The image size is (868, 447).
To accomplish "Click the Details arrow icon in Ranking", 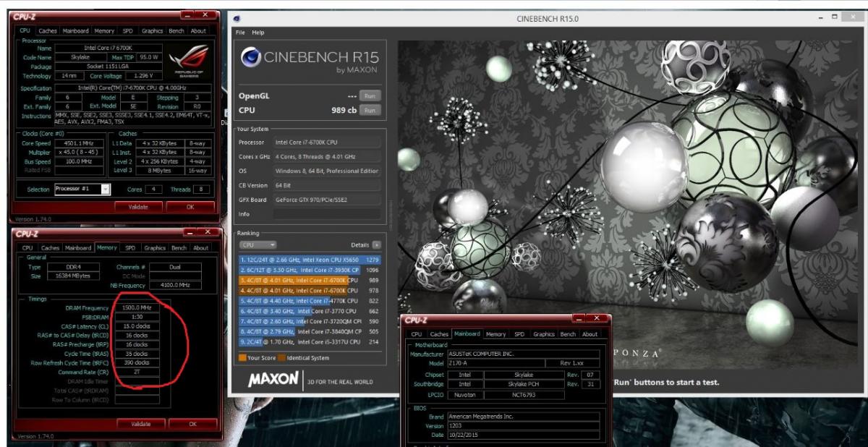I will (376, 245).
